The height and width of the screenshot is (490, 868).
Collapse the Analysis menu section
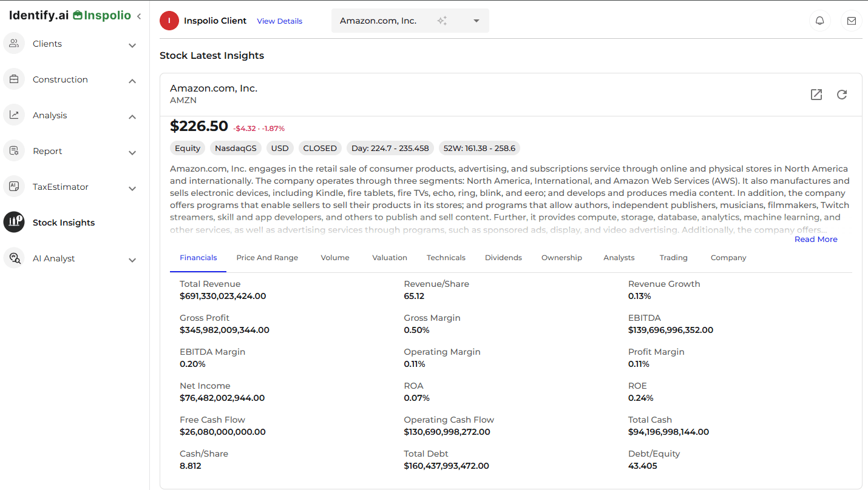[x=132, y=117]
